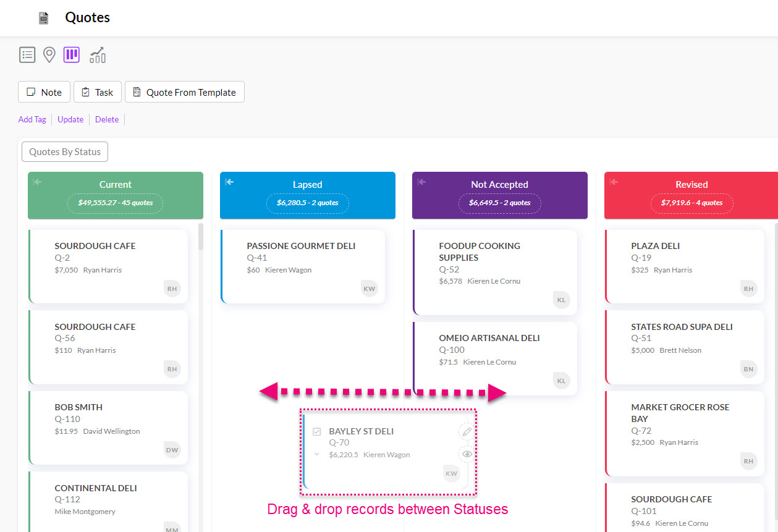This screenshot has height=532, width=778.
Task: Toggle eye icon on Bayley St Deli card
Action: pos(467,454)
